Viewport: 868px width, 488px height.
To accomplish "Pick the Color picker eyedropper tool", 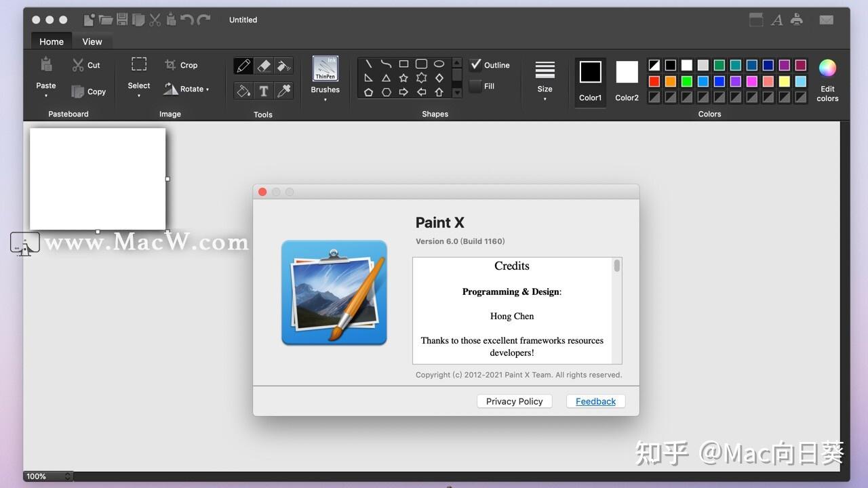I will pos(284,90).
